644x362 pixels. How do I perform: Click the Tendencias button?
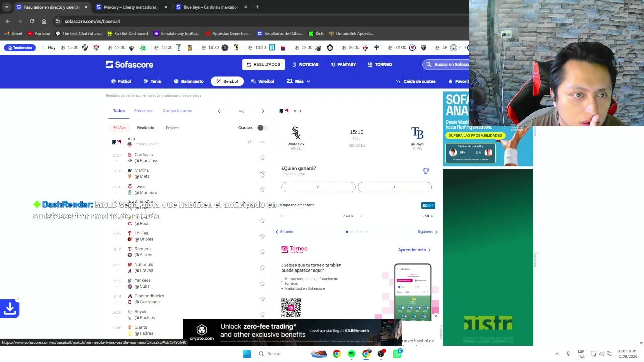point(20,48)
